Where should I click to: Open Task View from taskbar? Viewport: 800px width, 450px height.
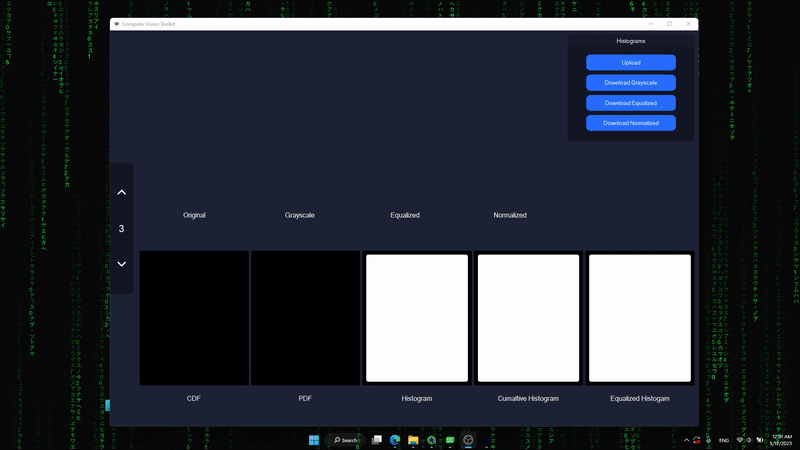pos(377,440)
